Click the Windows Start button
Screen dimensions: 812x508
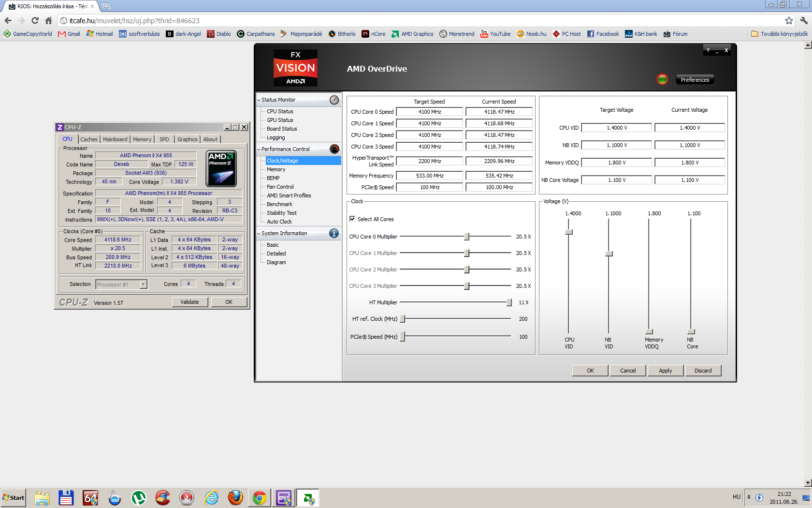pos(13,498)
